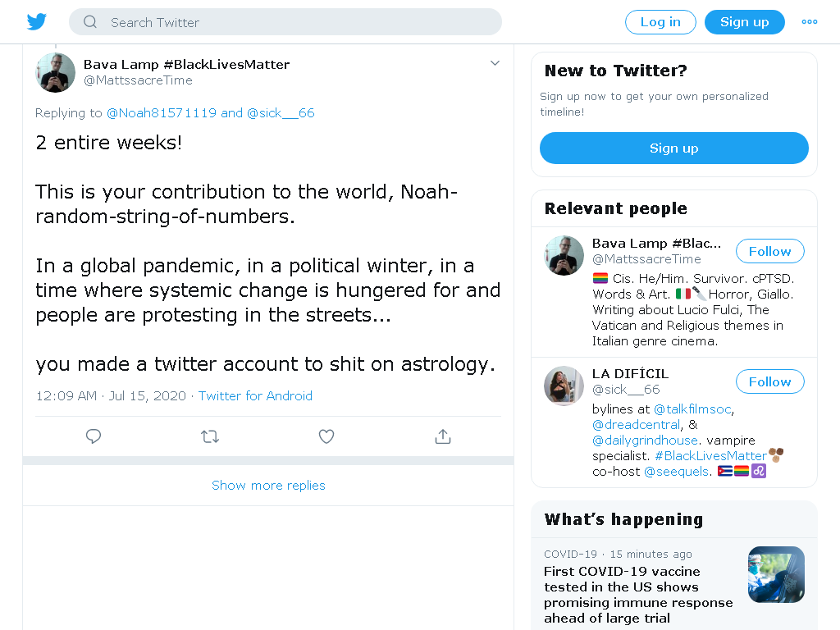Click the Log in button
Screen dimensions: 840x630
pyautogui.click(x=660, y=22)
